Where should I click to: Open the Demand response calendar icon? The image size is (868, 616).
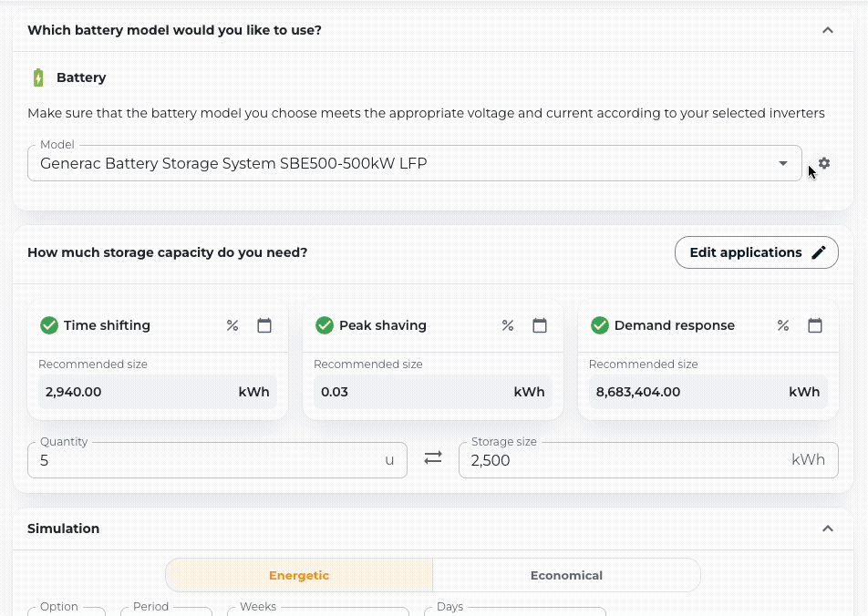coord(815,325)
